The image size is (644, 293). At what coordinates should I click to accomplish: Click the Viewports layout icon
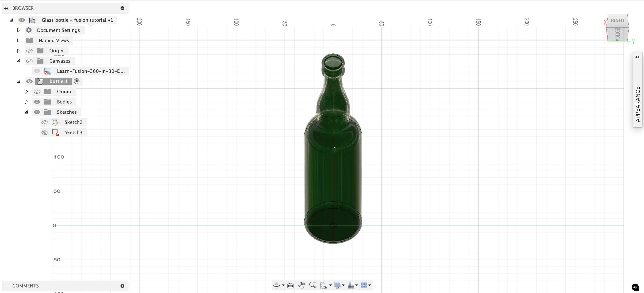coord(364,285)
